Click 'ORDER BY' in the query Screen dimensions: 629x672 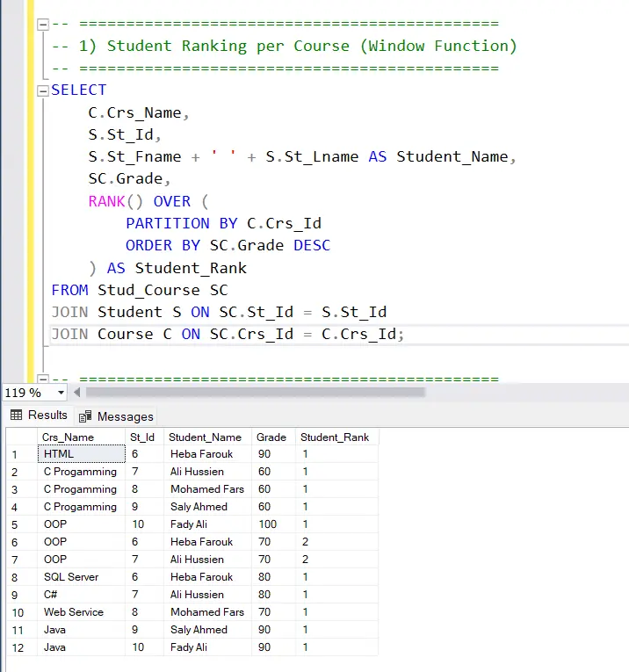point(163,246)
